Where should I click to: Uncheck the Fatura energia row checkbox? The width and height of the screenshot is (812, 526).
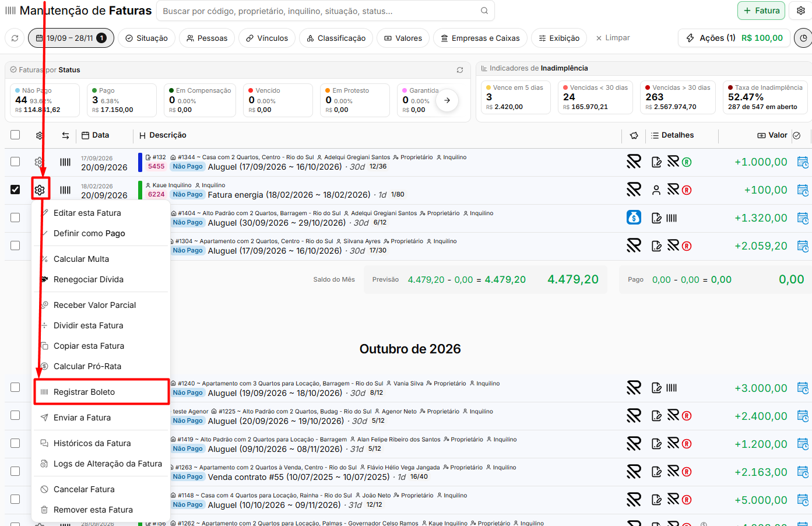point(15,190)
